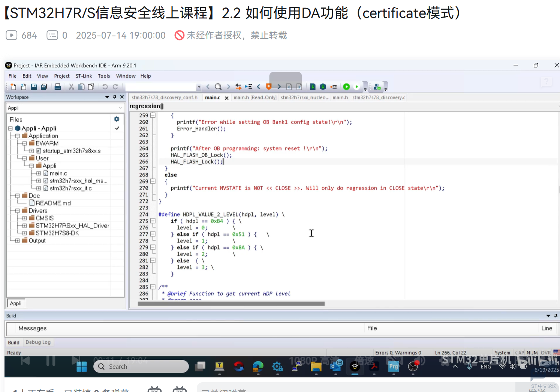This screenshot has width=560, height=392.
Task: Select stm32h7rsxx_it.c in the file tree
Action: (x=70, y=188)
